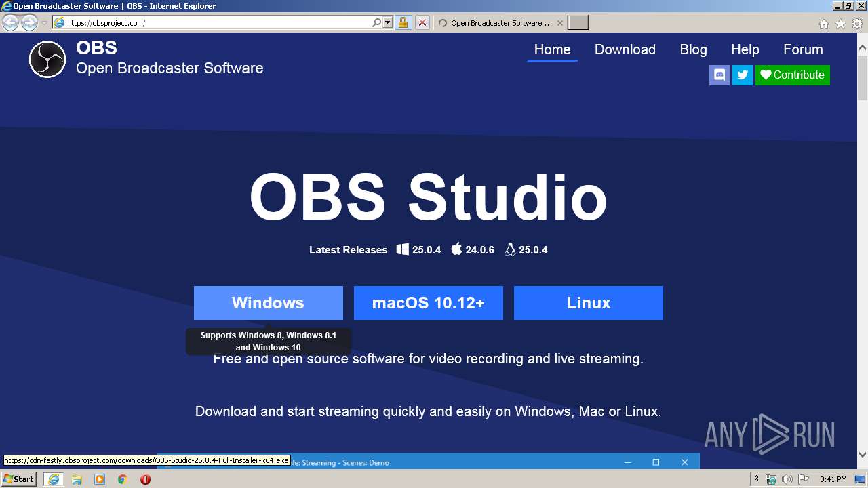The height and width of the screenshot is (488, 868).
Task: Open a new blank tab
Action: pos(578,23)
